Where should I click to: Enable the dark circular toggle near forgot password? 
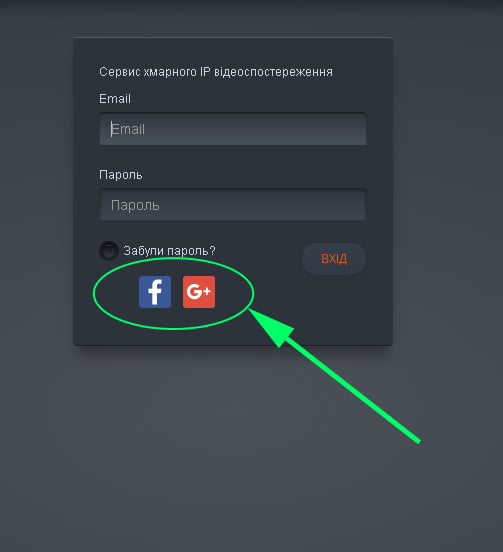coord(108,251)
